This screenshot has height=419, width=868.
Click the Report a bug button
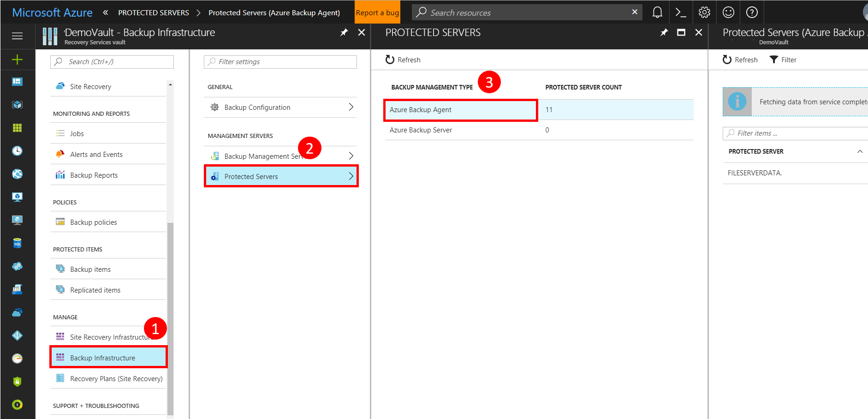377,12
